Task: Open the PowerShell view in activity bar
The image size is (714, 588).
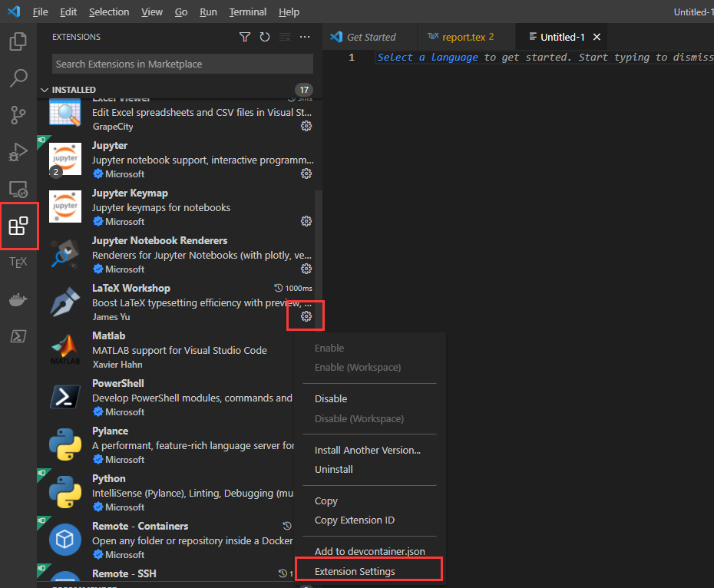Action: [x=18, y=336]
